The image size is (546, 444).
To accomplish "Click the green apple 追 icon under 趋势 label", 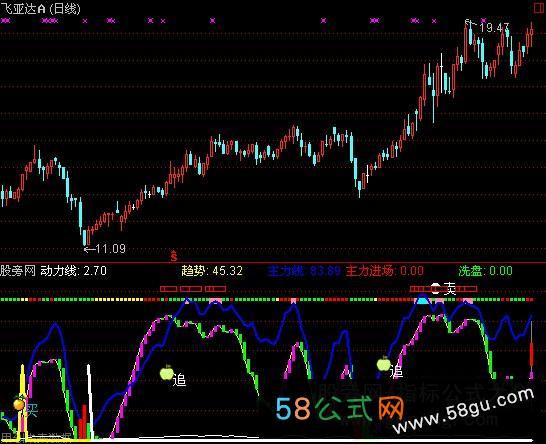I will click(x=166, y=373).
